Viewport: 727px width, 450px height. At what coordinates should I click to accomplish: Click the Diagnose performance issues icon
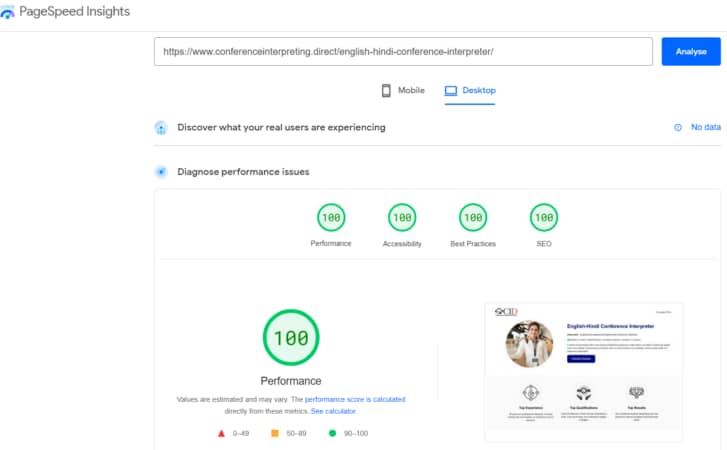(161, 172)
